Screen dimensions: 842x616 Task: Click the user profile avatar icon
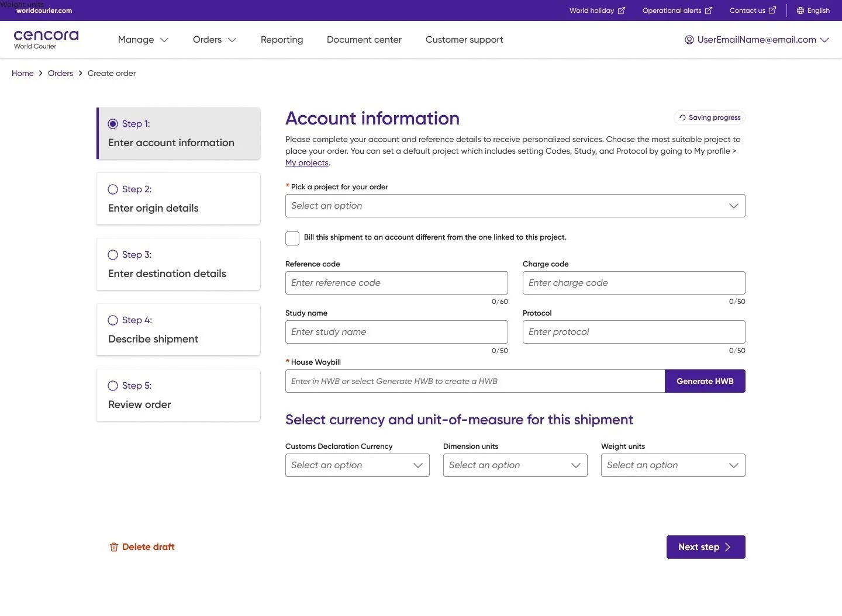(689, 40)
